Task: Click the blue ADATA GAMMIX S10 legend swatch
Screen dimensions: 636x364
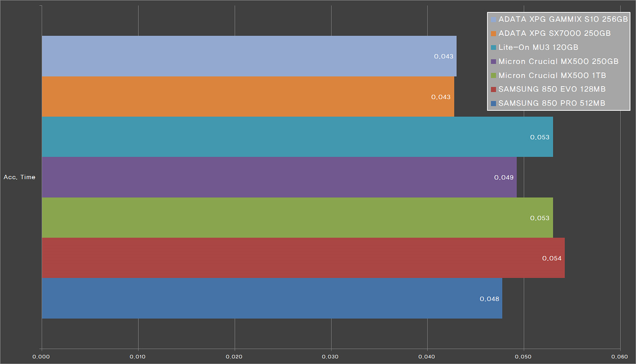Action: click(x=493, y=19)
